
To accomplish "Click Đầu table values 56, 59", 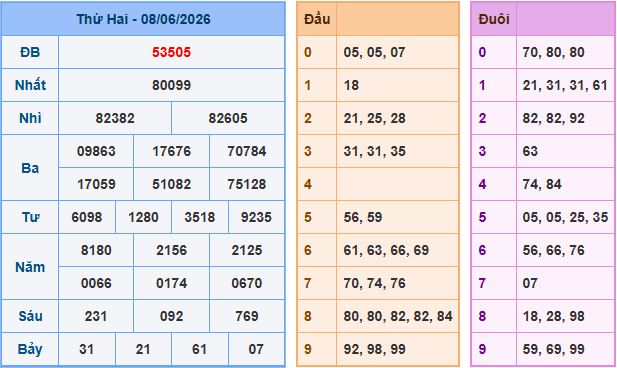I will [x=363, y=217].
